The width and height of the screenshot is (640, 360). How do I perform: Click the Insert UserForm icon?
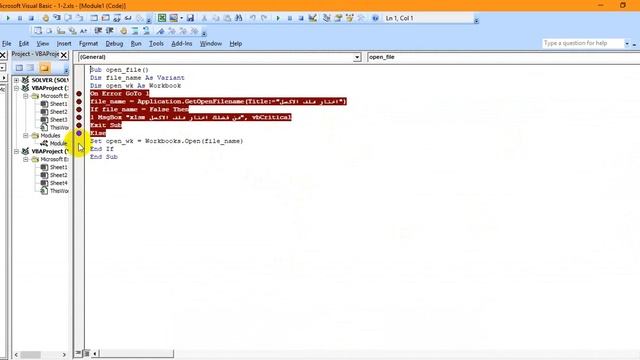point(174,18)
